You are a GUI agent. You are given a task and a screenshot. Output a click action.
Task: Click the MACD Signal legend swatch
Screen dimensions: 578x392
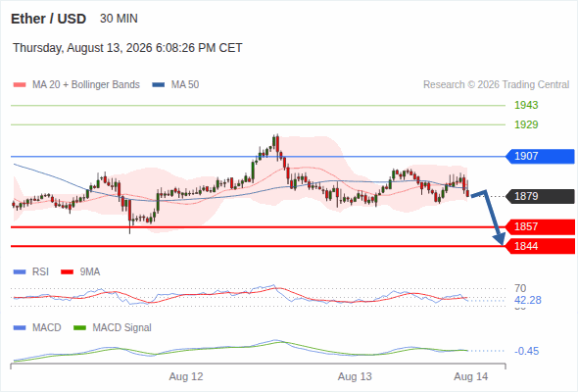point(80,328)
